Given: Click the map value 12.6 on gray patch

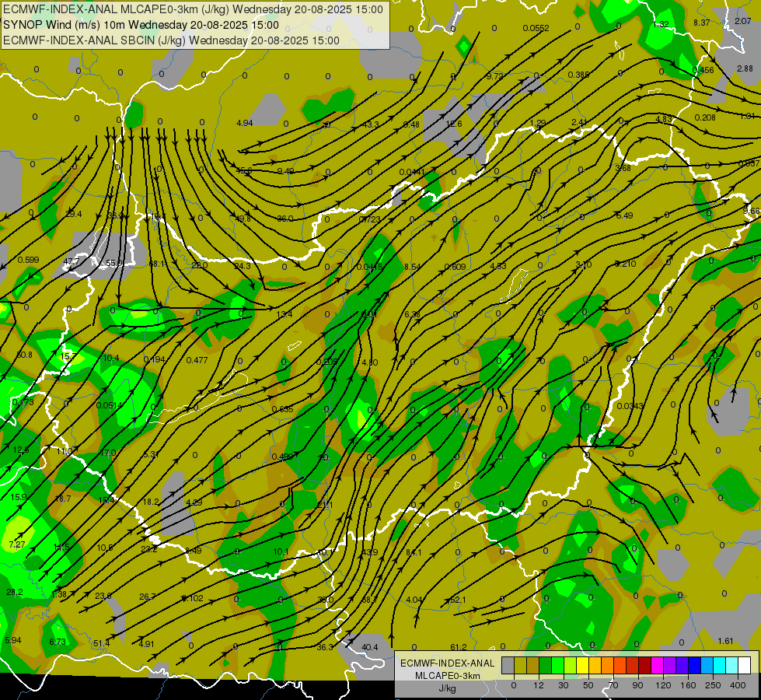Looking at the screenshot, I should click(454, 124).
